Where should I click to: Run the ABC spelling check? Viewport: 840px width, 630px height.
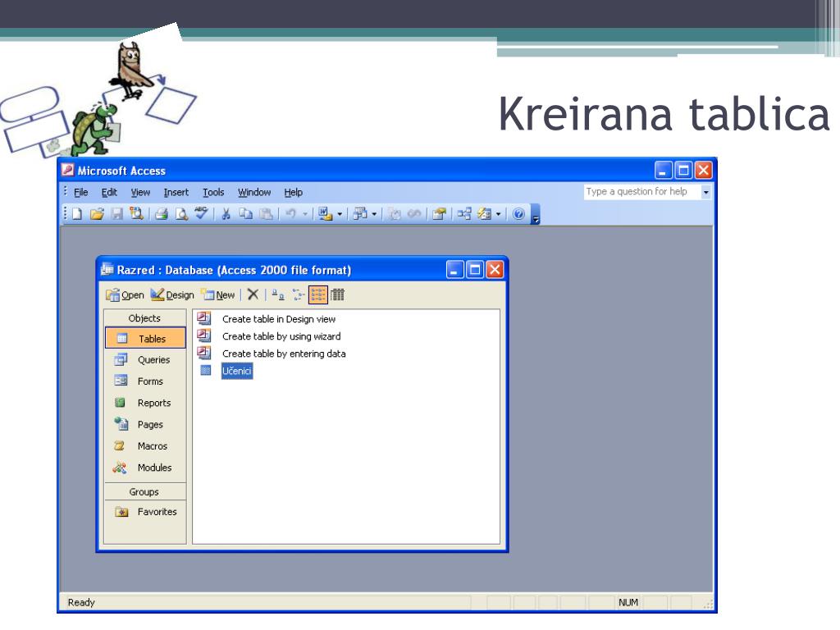click(x=201, y=213)
